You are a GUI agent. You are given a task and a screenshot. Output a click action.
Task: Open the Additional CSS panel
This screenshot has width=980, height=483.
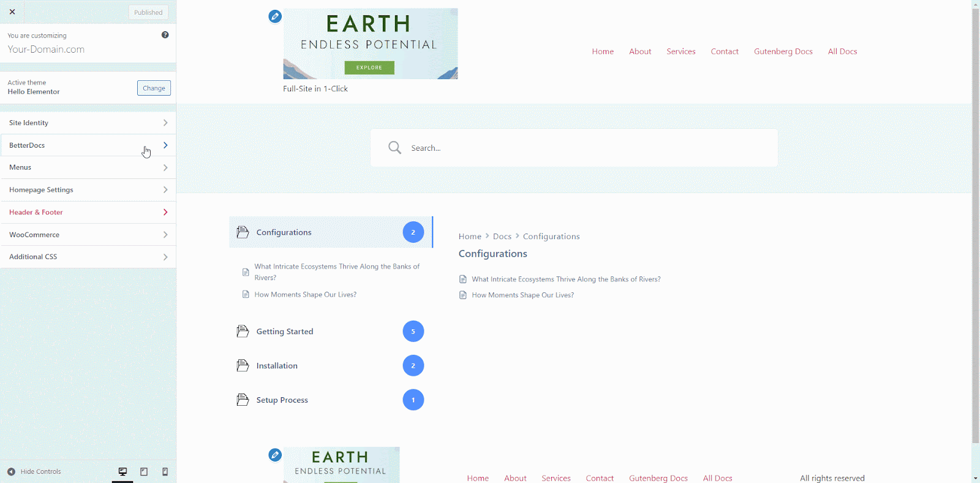click(x=88, y=257)
